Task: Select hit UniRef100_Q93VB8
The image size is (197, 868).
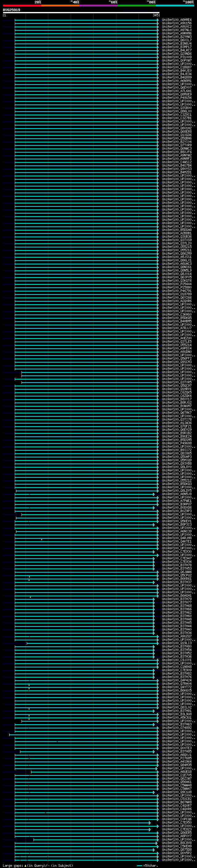Action: point(177,463)
